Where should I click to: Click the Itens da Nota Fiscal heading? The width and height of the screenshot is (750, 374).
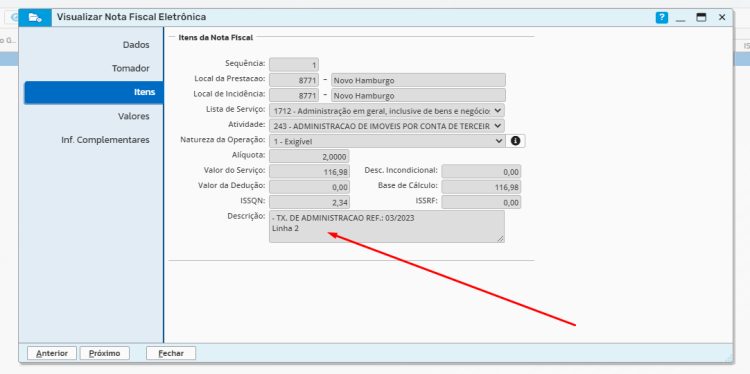tap(215, 37)
